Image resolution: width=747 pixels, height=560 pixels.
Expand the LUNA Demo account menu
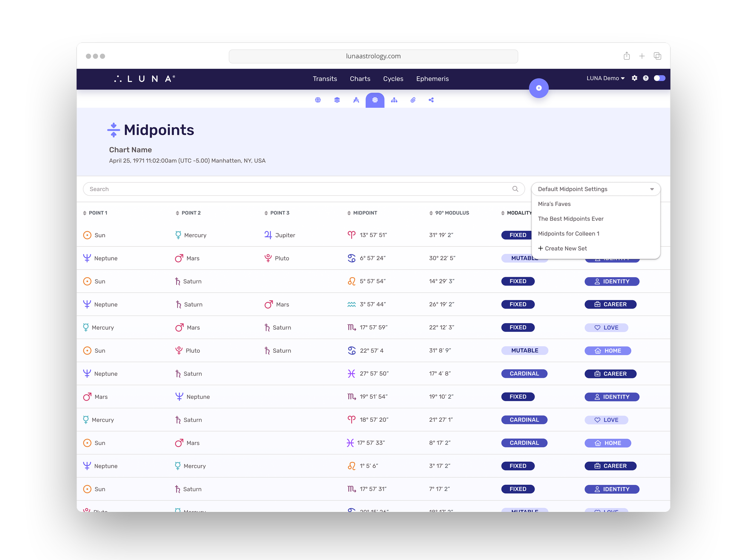[x=605, y=78]
